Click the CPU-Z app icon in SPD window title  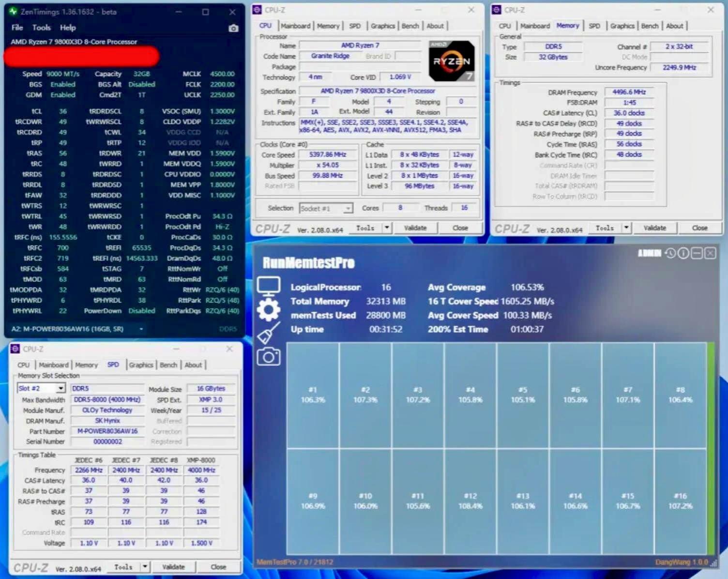15,349
